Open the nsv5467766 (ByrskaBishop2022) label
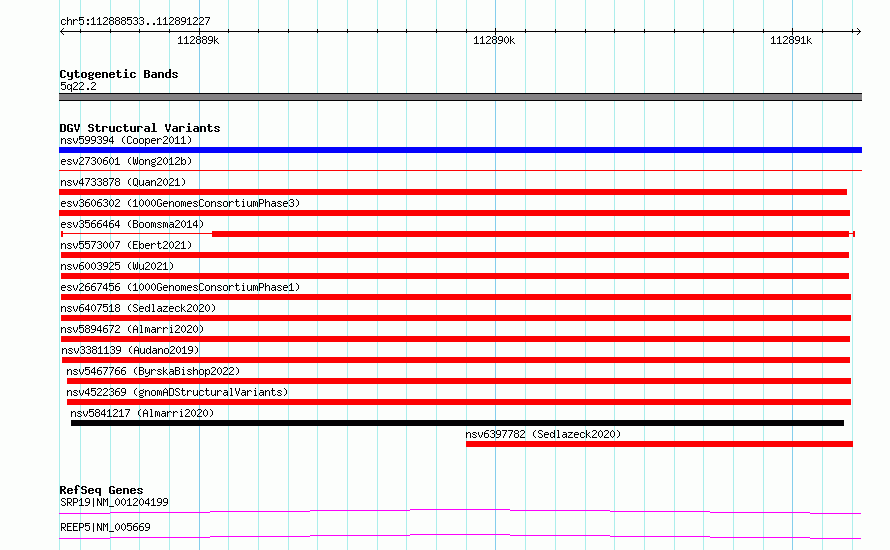The height and width of the screenshot is (550, 890). [x=153, y=371]
